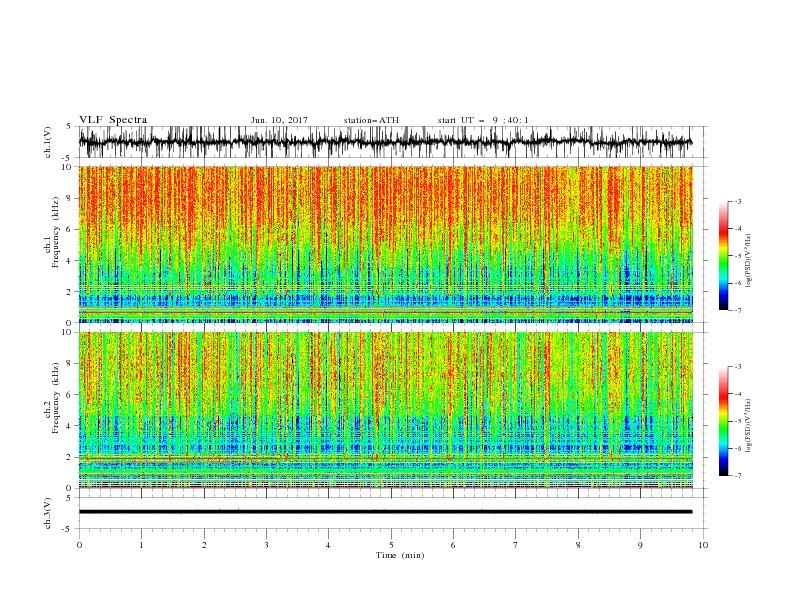Click the 'station=ATH' label

tap(371, 120)
